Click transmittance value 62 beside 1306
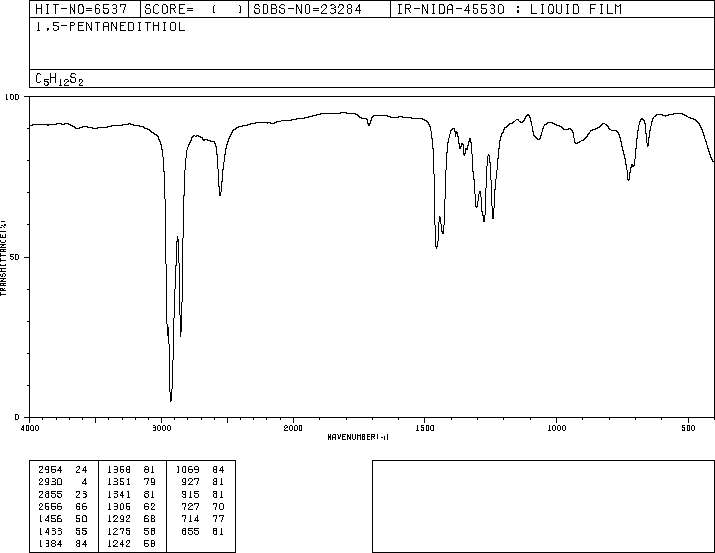 150,506
